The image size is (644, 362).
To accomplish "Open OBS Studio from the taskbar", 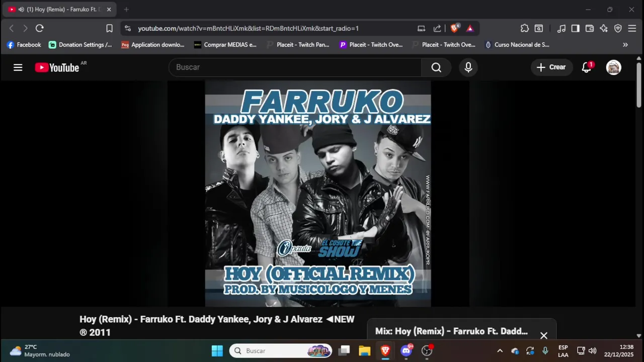I will tap(427, 351).
